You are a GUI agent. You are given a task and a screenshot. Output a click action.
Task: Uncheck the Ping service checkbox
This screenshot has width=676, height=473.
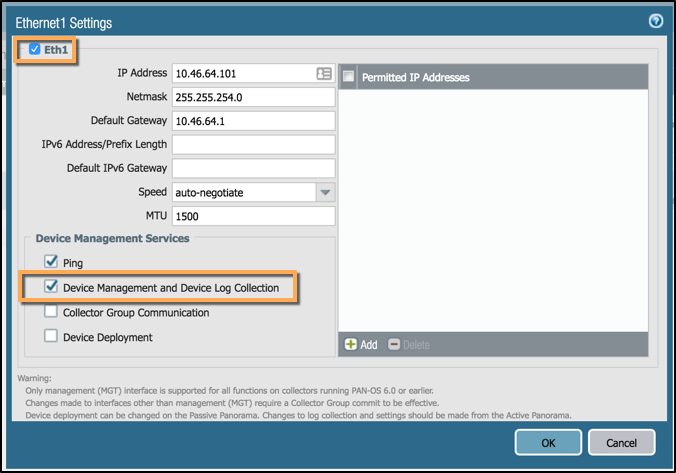pos(51,261)
